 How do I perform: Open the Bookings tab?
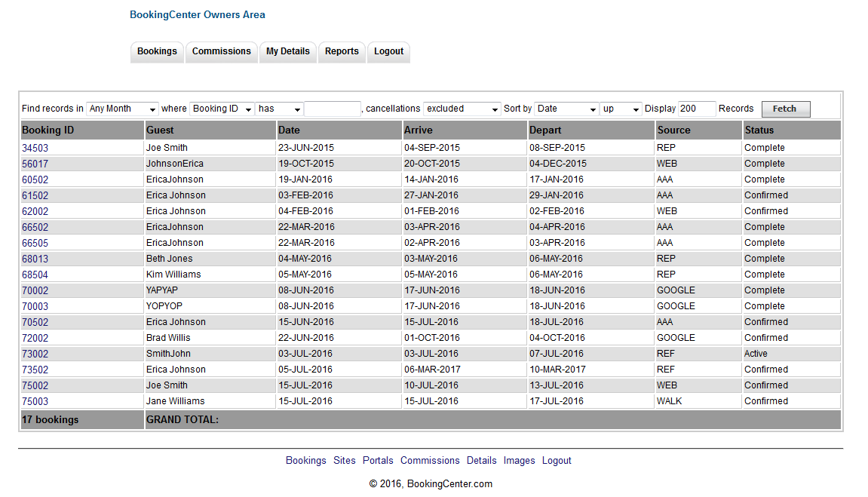coord(157,51)
